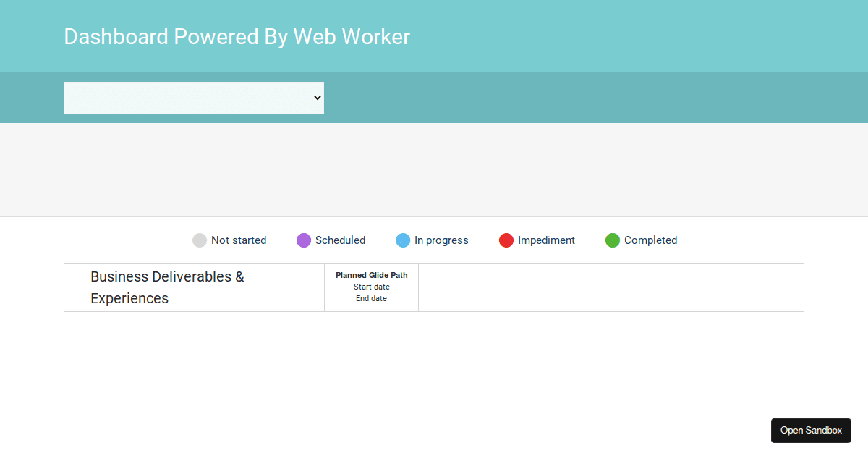Open Sandbox via the bottom-right button
Viewport: 868px width, 456px height.
click(x=811, y=430)
